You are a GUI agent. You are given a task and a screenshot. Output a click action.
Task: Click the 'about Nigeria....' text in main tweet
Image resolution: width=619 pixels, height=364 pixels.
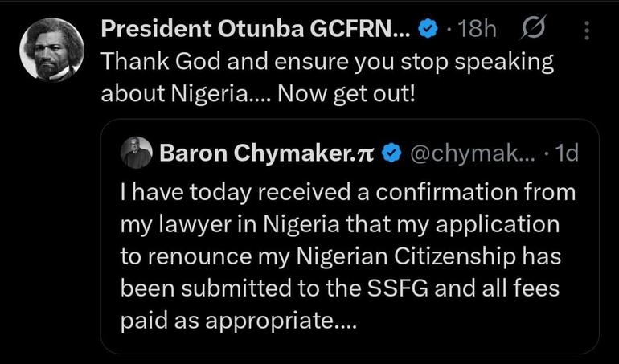[x=185, y=94]
